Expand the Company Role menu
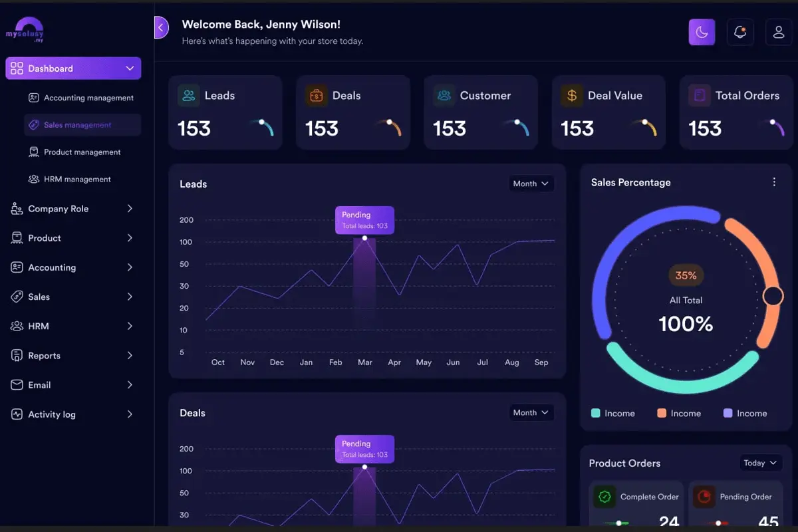This screenshot has height=532, width=798. pos(73,209)
